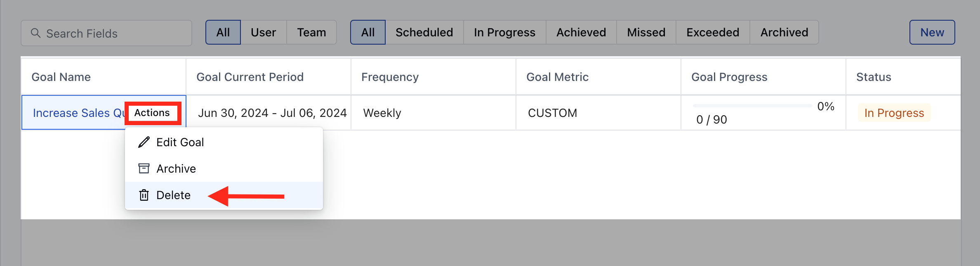Image resolution: width=980 pixels, height=266 pixels.
Task: Click the goal progress bar at 0%
Action: (x=752, y=106)
